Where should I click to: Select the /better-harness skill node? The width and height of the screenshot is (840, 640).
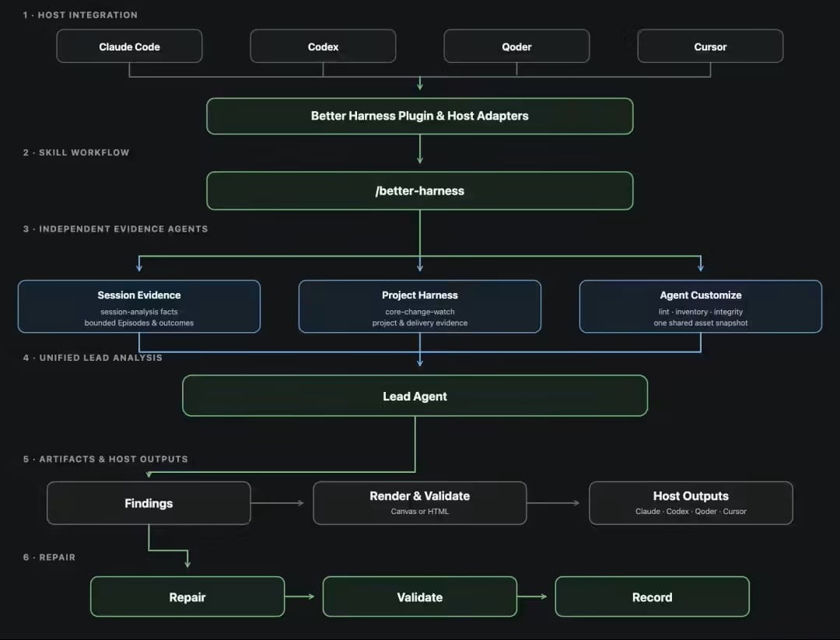click(419, 191)
